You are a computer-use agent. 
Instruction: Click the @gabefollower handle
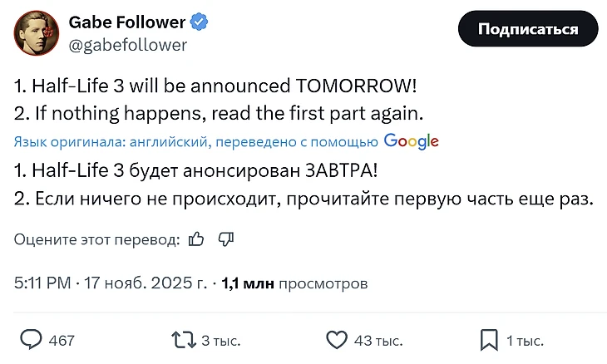click(x=128, y=44)
